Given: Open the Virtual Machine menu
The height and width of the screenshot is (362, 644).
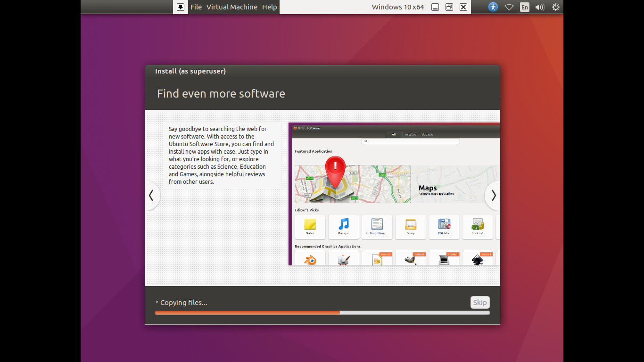Looking at the screenshot, I should pos(232,7).
